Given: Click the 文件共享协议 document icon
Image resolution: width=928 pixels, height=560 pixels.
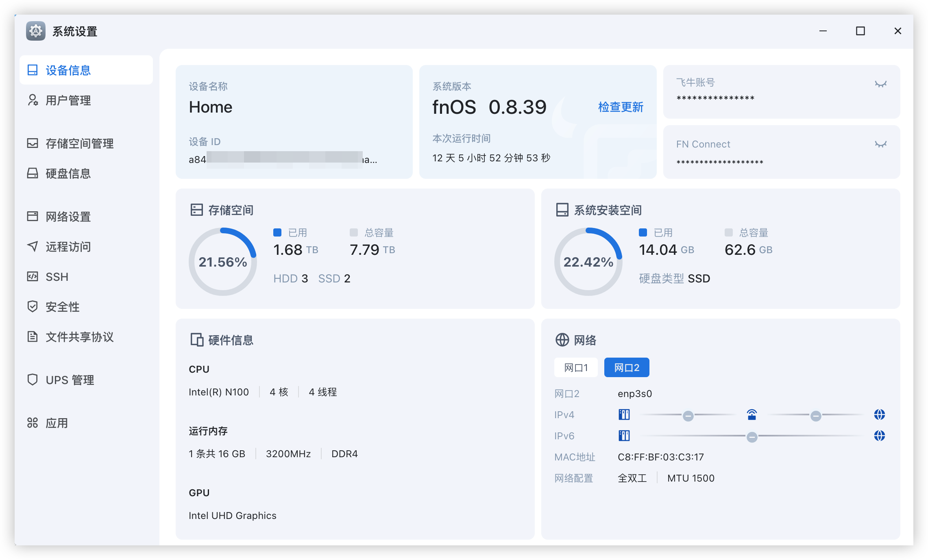Looking at the screenshot, I should [x=33, y=336].
